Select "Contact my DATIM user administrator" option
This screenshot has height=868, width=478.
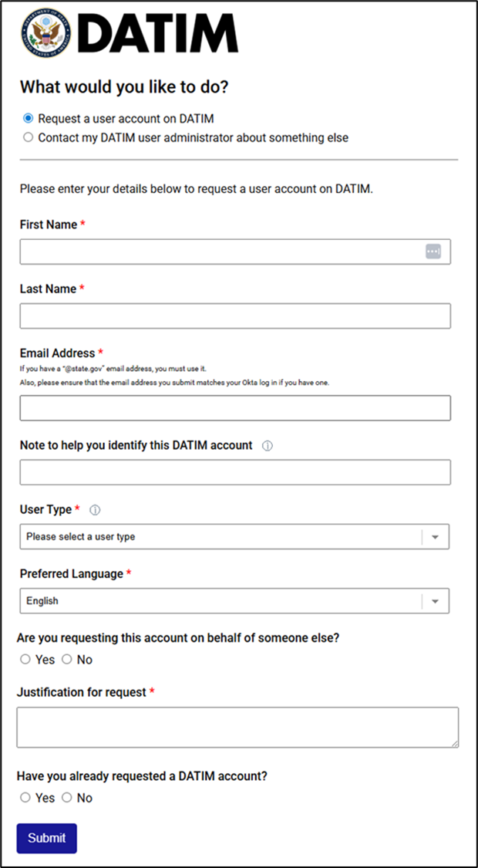29,138
